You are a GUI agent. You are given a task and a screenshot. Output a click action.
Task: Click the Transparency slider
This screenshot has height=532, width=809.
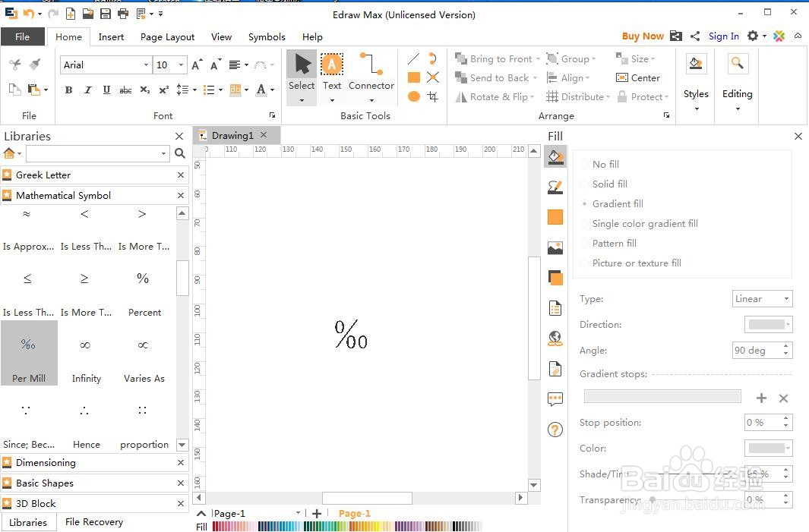pos(653,499)
